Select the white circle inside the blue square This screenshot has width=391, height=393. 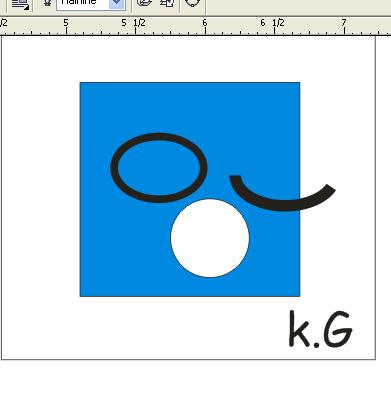(x=210, y=238)
